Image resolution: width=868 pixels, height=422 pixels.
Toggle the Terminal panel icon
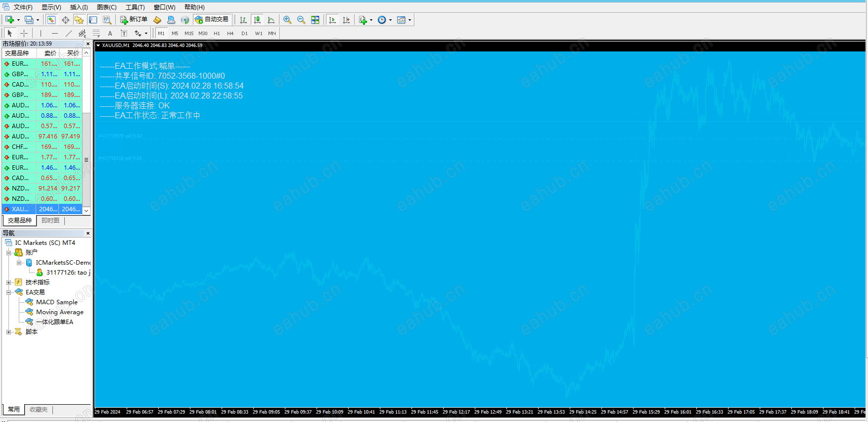93,20
